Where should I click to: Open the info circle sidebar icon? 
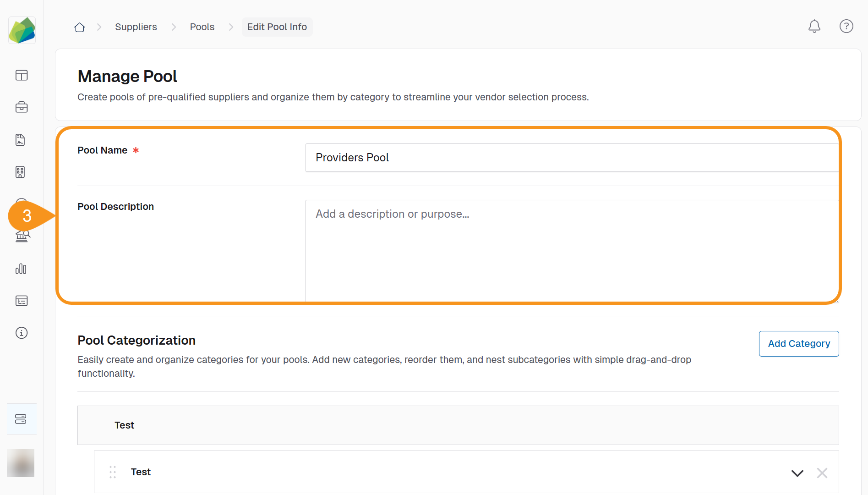(22, 333)
